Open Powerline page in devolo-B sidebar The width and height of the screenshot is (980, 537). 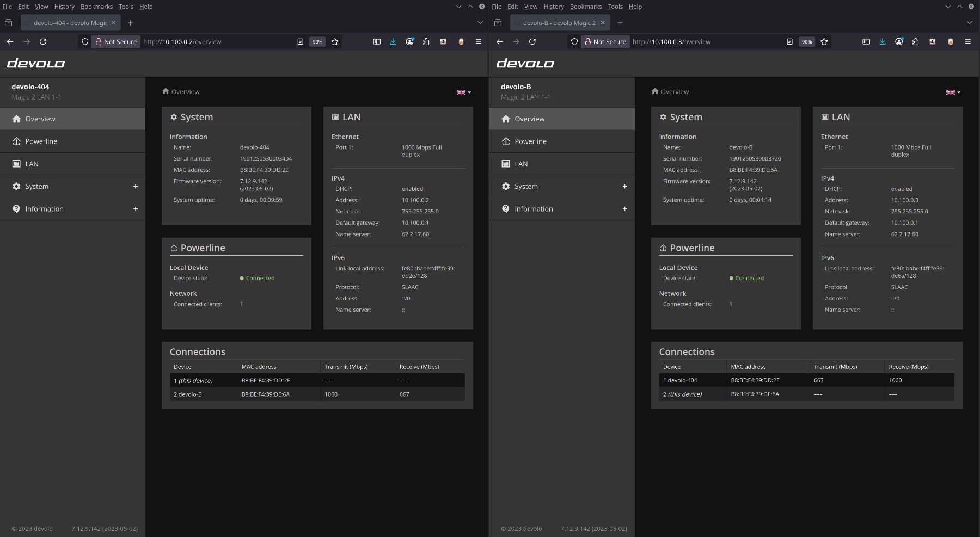point(562,141)
